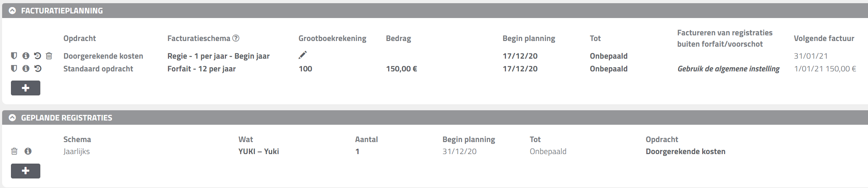Click the shield icon for Standaard opdracht
The image size is (868, 188).
14,69
